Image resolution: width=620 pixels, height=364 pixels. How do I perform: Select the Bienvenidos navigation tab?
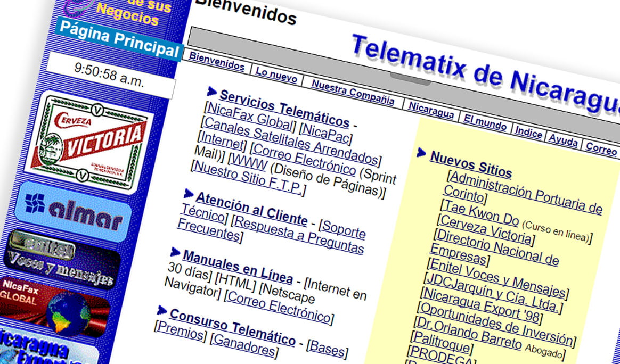(217, 61)
